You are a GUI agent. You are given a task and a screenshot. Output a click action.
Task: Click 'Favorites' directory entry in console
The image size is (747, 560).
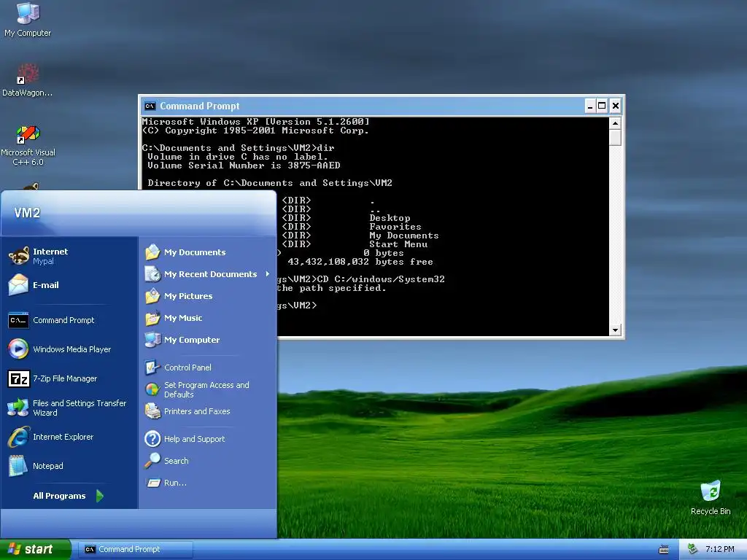coord(395,227)
